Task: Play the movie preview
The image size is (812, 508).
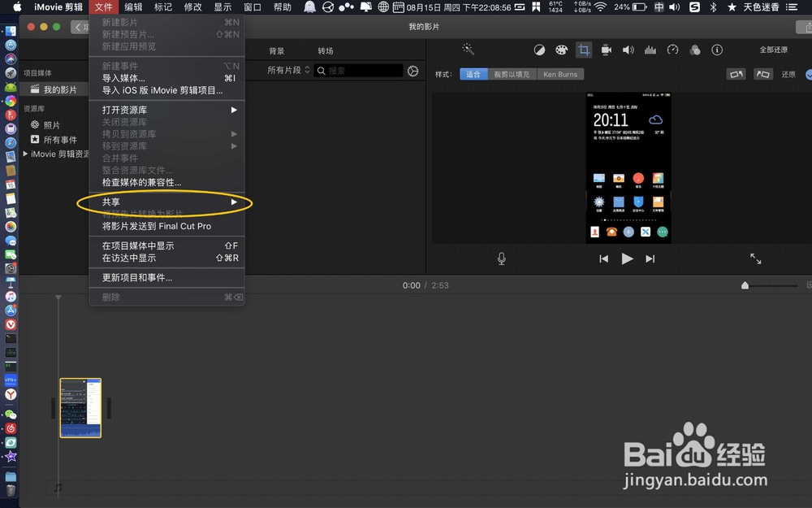Action: coord(627,258)
